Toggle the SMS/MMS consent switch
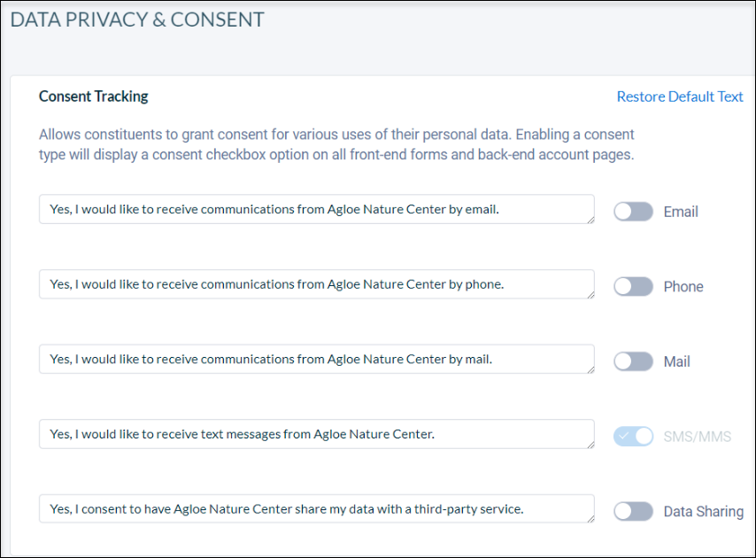Screen dimensions: 756x558 (x=633, y=436)
